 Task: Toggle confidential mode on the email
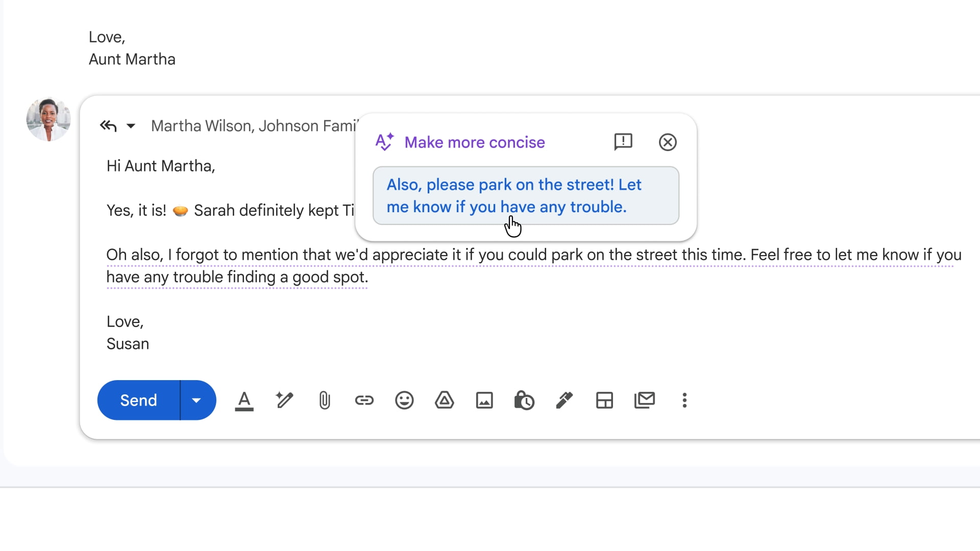[524, 400]
